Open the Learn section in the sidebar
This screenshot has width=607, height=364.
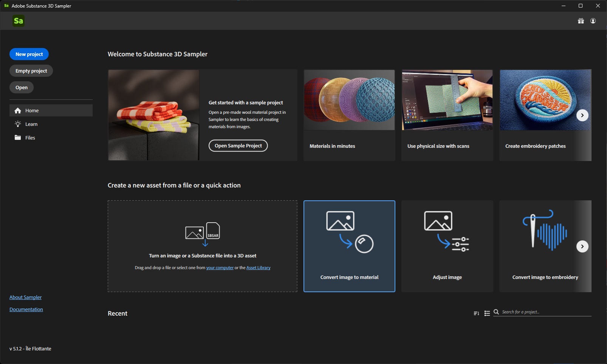[x=31, y=124]
